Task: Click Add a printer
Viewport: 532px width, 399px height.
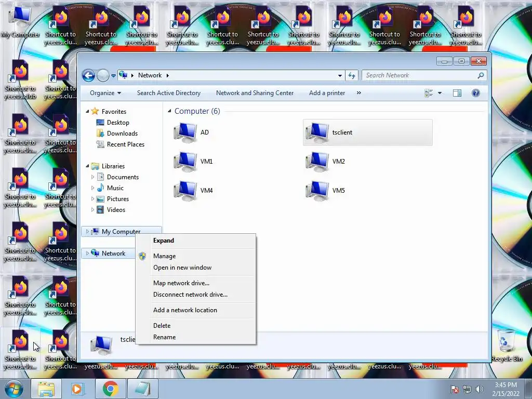Action: (327, 93)
